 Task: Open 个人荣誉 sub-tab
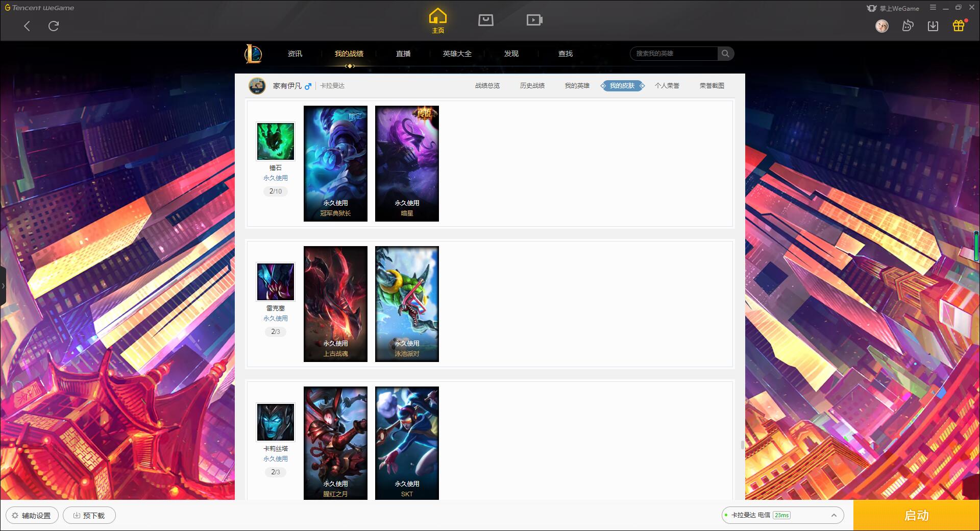[667, 86]
